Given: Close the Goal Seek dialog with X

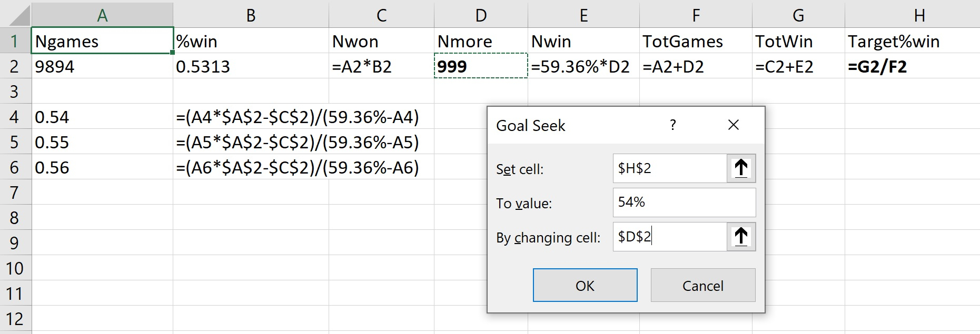Looking at the screenshot, I should pos(733,125).
